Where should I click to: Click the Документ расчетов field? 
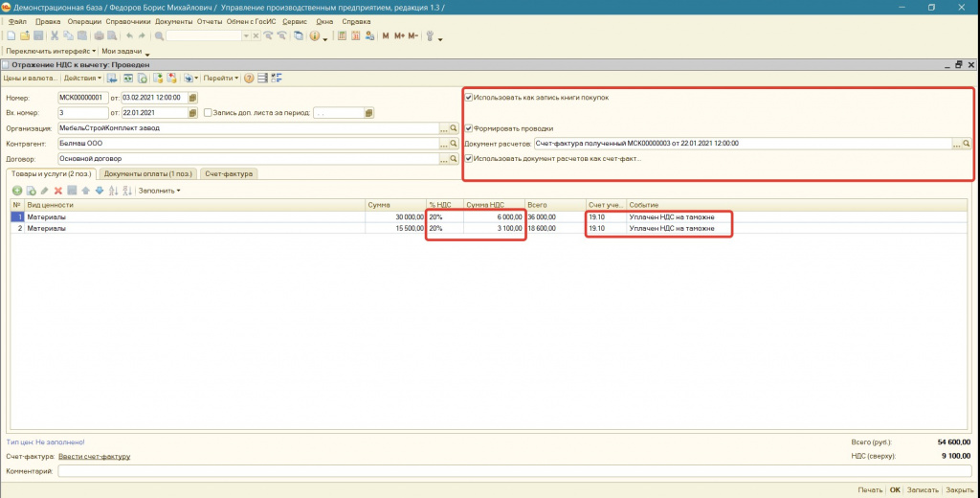(x=743, y=144)
